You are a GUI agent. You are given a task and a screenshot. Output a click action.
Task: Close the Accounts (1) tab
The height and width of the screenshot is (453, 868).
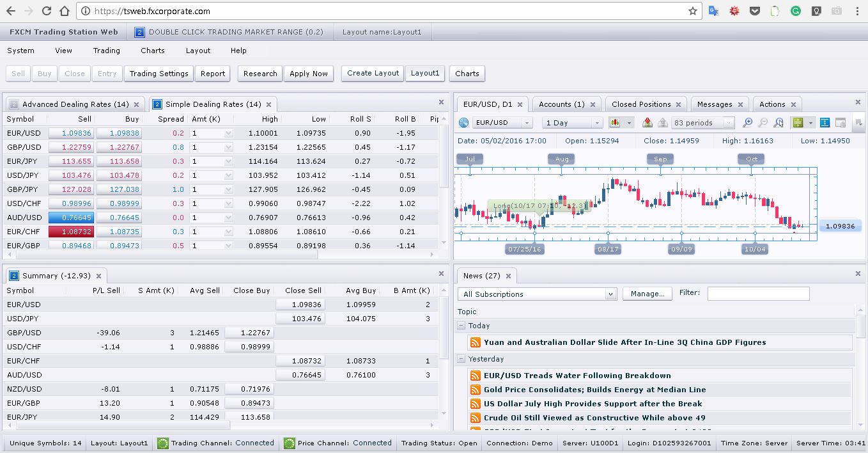[x=593, y=104]
